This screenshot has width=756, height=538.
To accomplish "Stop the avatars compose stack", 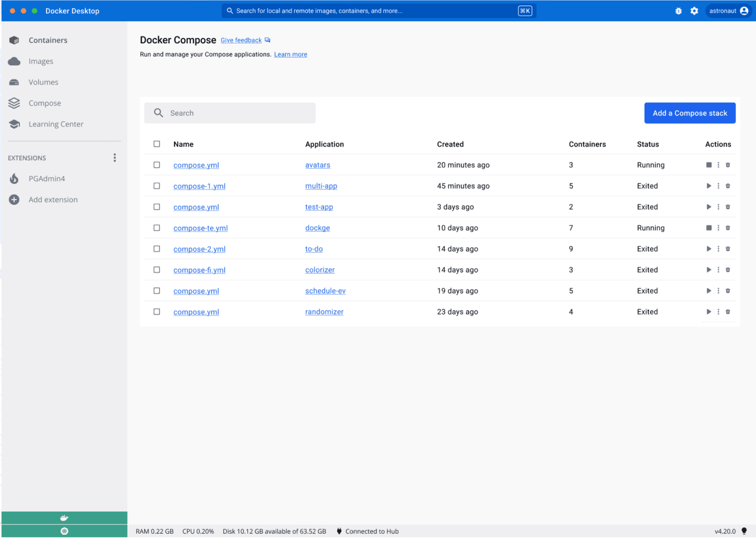I will click(709, 165).
